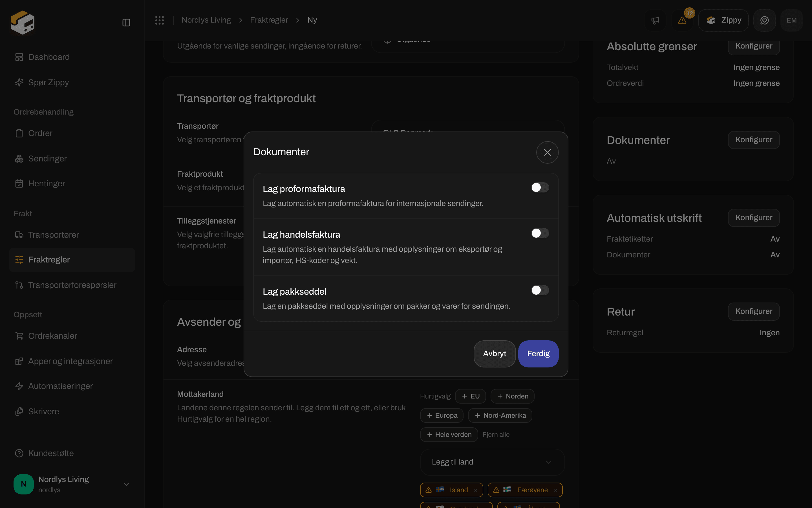Click the Skrivere printer icon
The width and height of the screenshot is (812, 508).
(x=19, y=411)
